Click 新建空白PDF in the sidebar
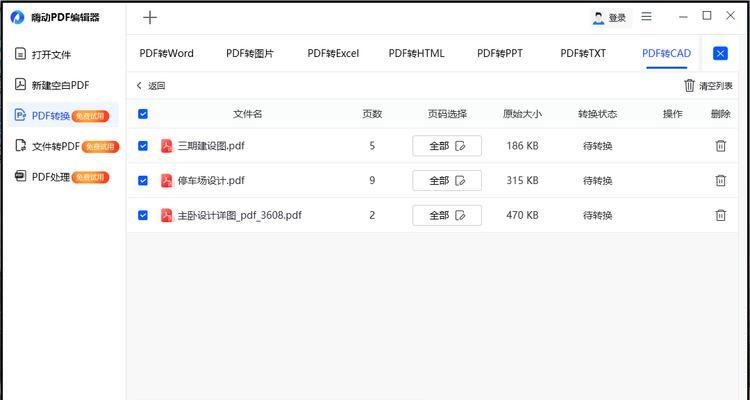Viewport: 750px width, 400px height. [x=52, y=85]
